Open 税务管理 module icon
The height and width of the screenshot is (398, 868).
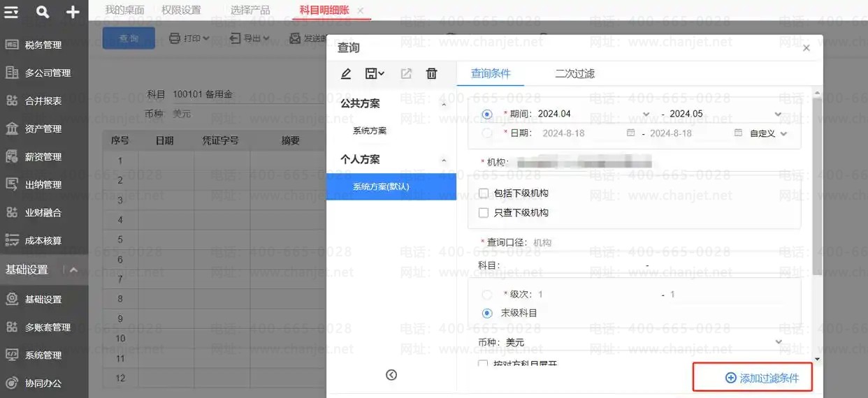pos(12,45)
